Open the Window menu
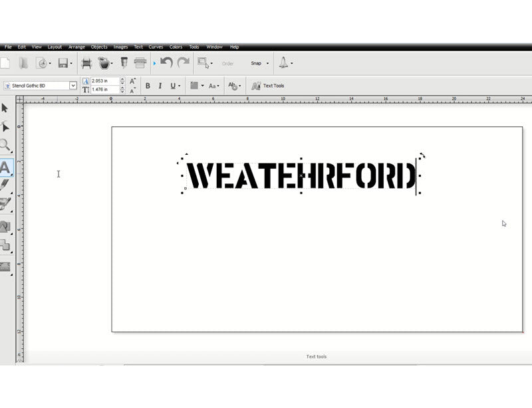The height and width of the screenshot is (408, 532). pyautogui.click(x=214, y=47)
